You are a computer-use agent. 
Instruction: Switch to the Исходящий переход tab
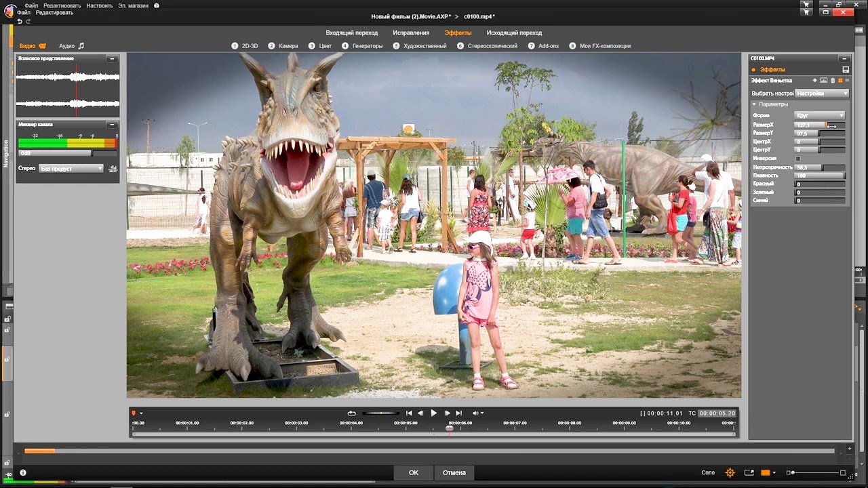pos(514,33)
